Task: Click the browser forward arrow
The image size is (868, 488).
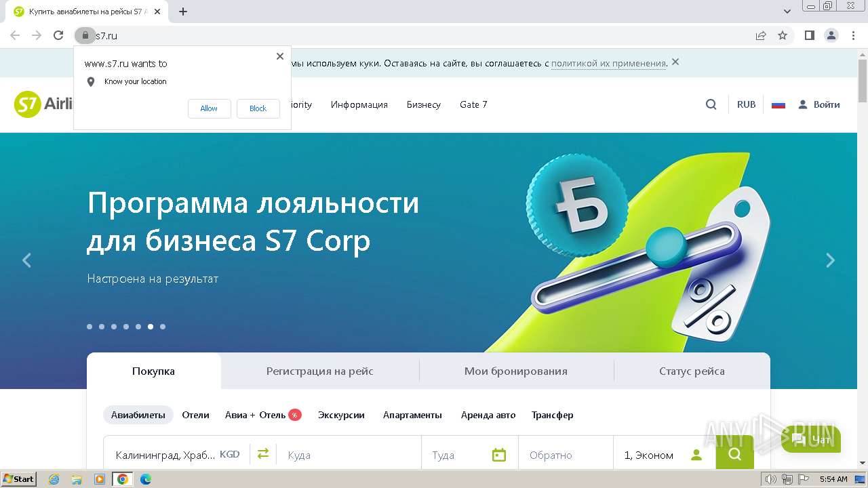Action: pyautogui.click(x=37, y=35)
